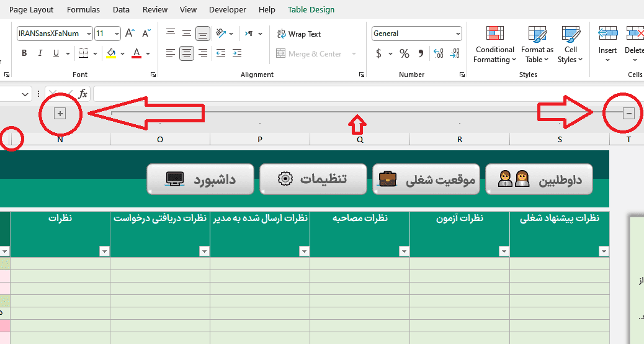Image resolution: width=644 pixels, height=344 pixels.
Task: Toggle Wrap Text
Action: 298,34
